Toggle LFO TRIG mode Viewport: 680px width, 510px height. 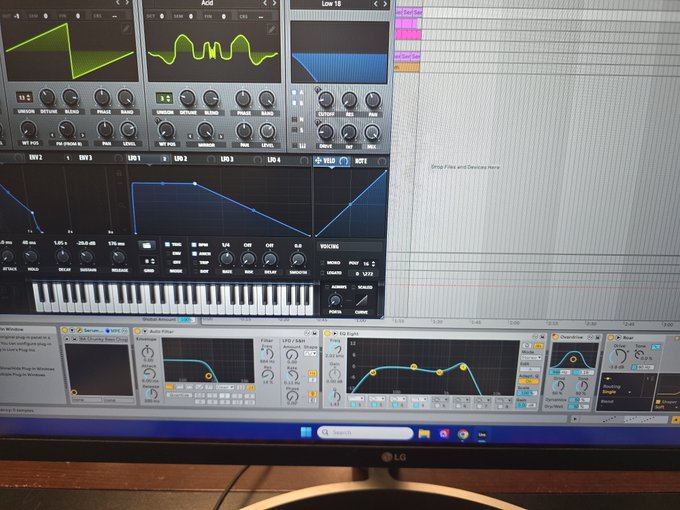[x=167, y=245]
